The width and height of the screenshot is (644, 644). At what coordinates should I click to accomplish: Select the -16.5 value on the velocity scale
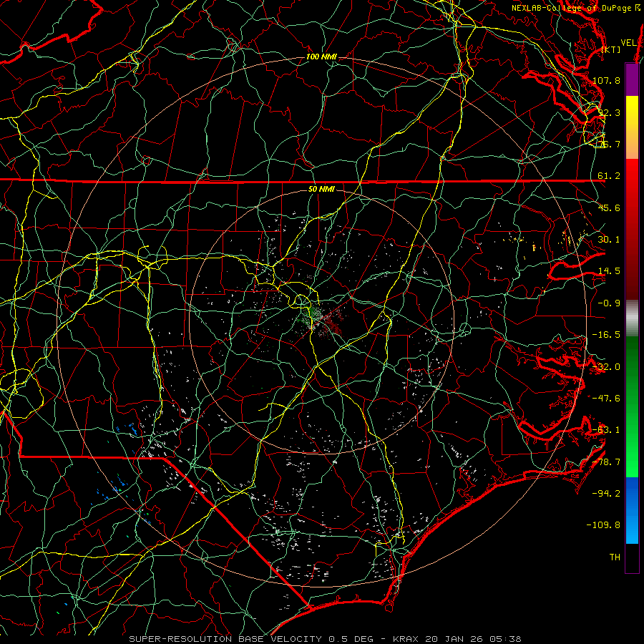coord(606,335)
